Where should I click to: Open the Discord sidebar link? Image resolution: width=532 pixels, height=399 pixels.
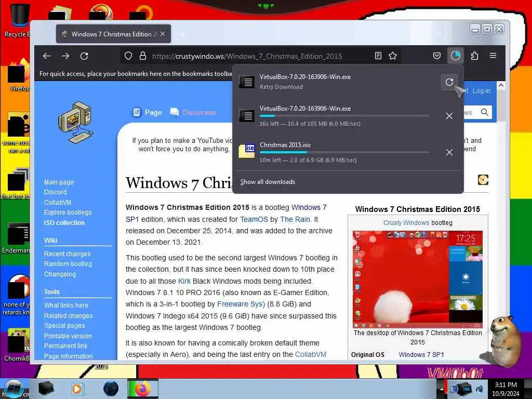click(x=55, y=192)
